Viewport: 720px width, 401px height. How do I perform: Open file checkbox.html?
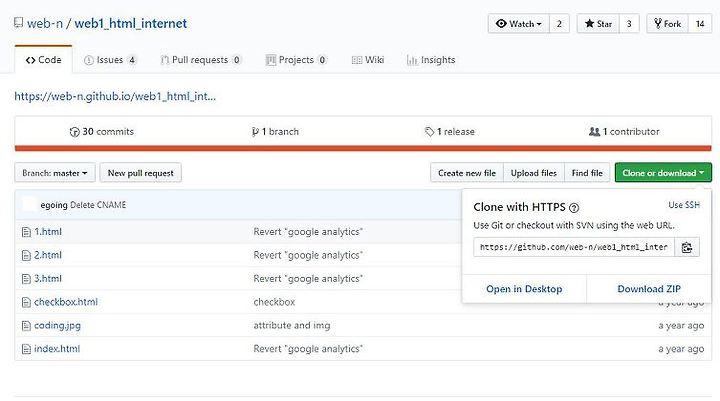[x=66, y=302]
